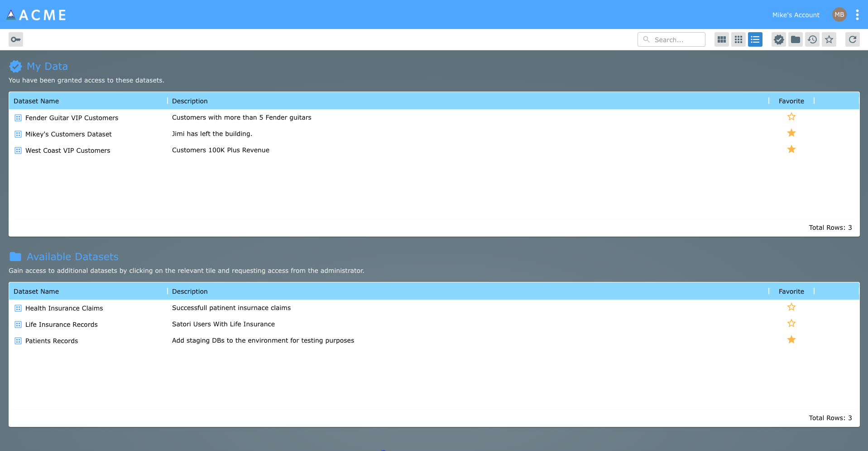Refresh the dataset list
Viewport: 868px width, 451px height.
click(853, 39)
